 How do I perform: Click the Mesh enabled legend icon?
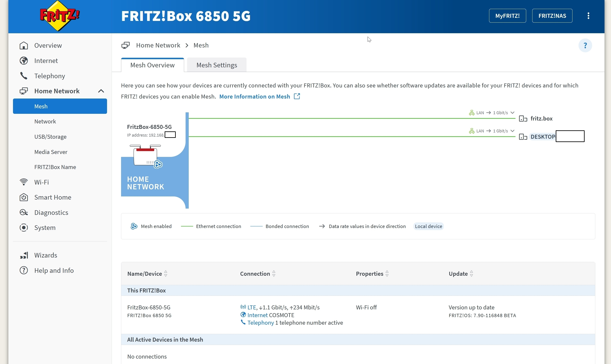point(134,226)
